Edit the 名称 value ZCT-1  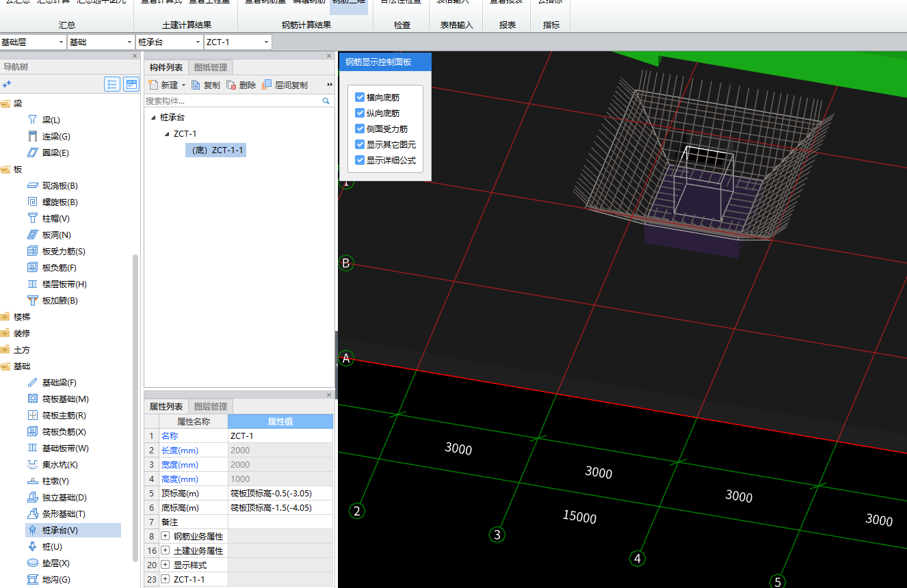[x=280, y=436]
